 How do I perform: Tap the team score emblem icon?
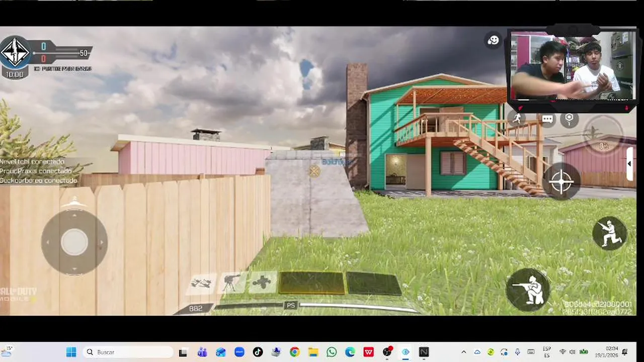pyautogui.click(x=16, y=52)
